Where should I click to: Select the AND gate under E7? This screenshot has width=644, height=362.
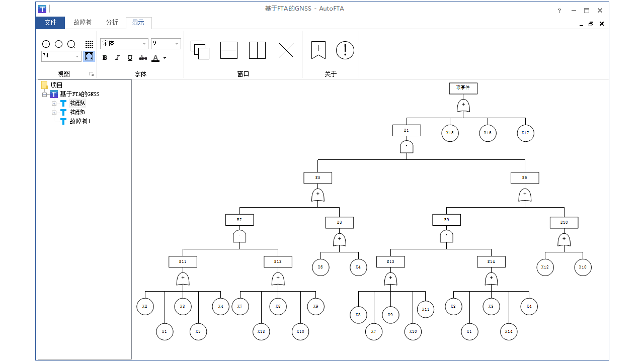239,236
